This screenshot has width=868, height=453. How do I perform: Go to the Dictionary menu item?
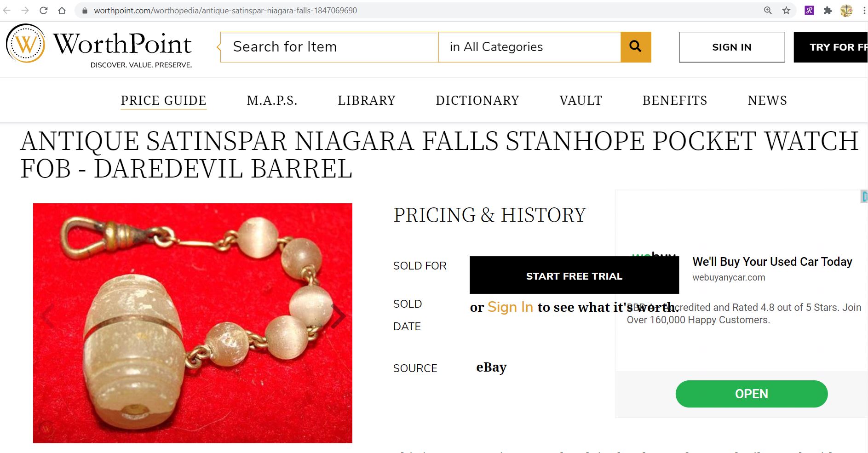pyautogui.click(x=477, y=100)
